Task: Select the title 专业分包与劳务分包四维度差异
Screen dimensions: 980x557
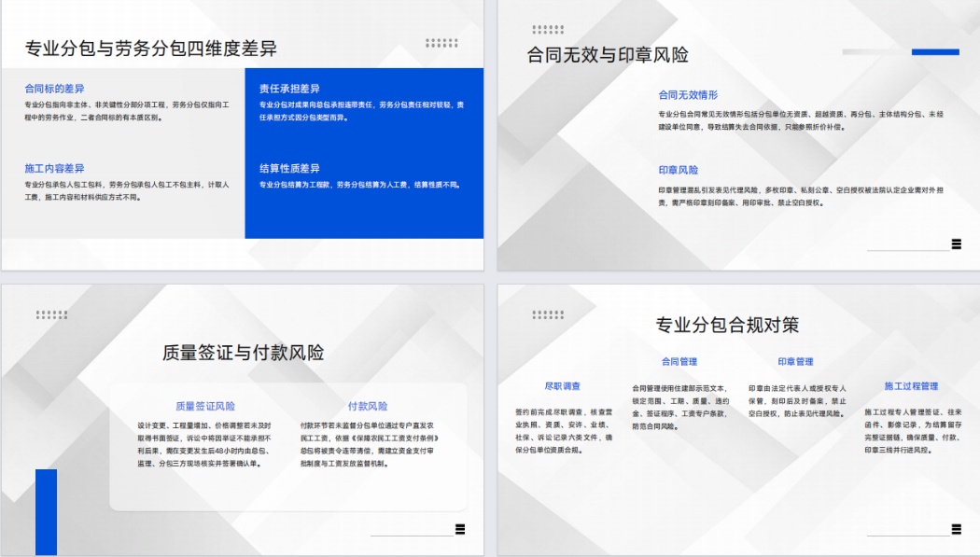Action: click(150, 49)
